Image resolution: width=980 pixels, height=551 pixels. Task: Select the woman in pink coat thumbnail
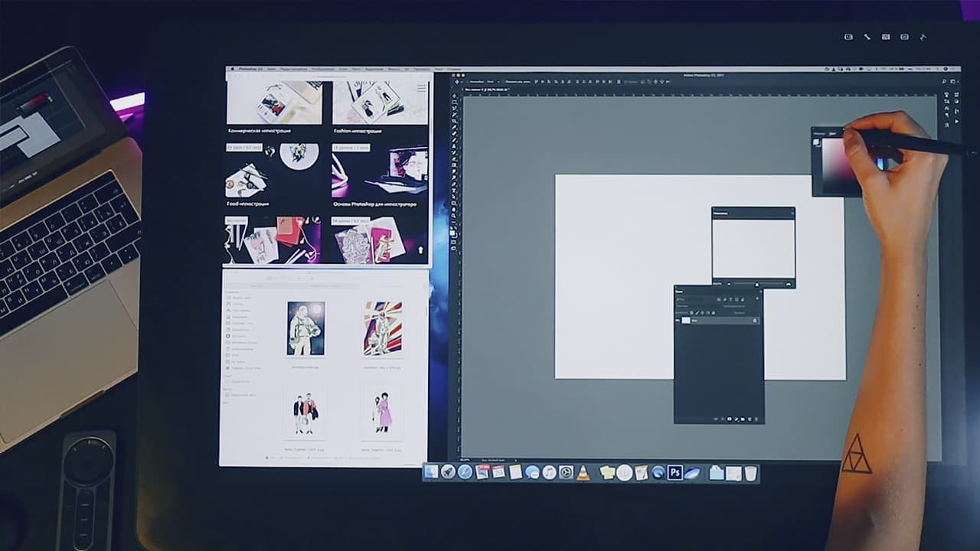tap(382, 412)
